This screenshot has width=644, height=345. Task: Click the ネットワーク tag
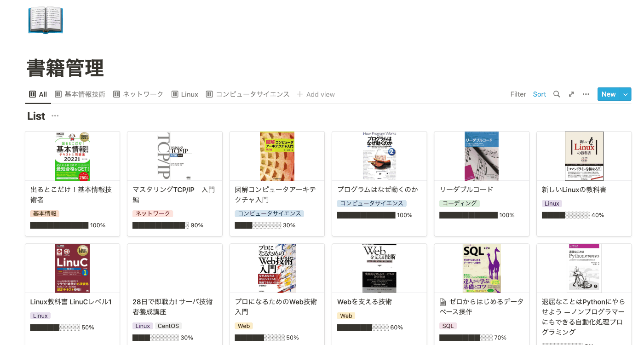point(153,213)
